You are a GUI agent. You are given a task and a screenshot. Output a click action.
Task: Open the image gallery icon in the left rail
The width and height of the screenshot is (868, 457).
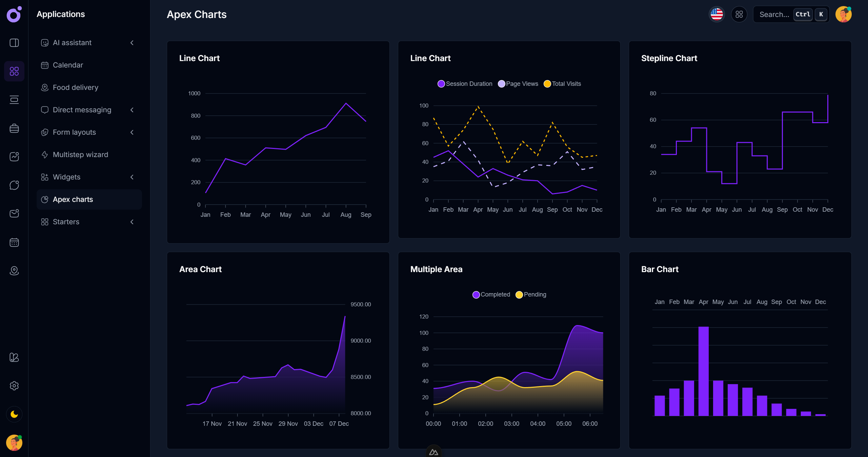pos(14,156)
